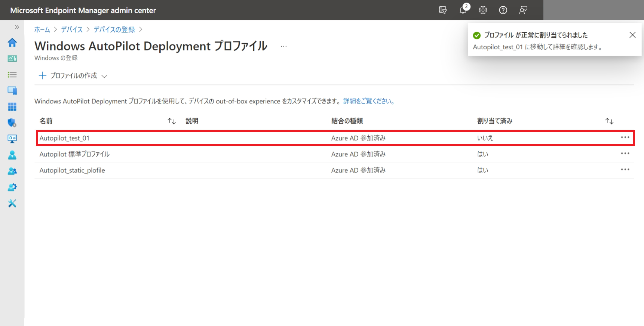Close the profile assigned notification
The height and width of the screenshot is (326, 644).
click(632, 35)
